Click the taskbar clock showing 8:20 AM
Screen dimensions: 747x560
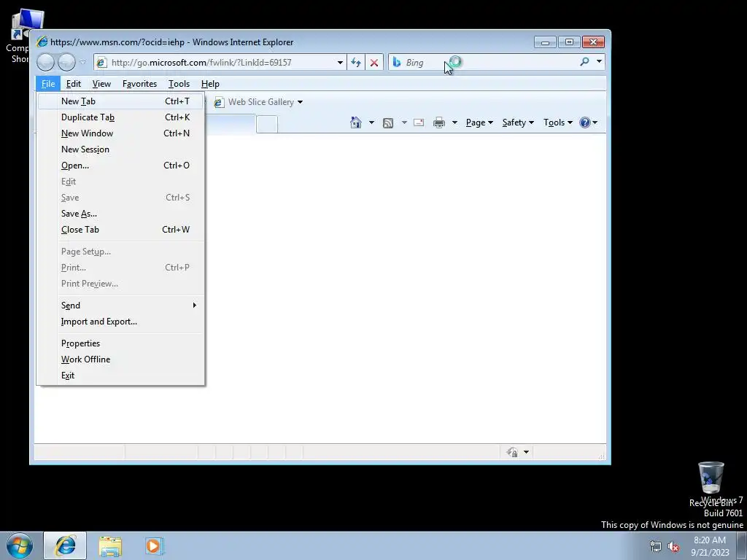pos(710,546)
